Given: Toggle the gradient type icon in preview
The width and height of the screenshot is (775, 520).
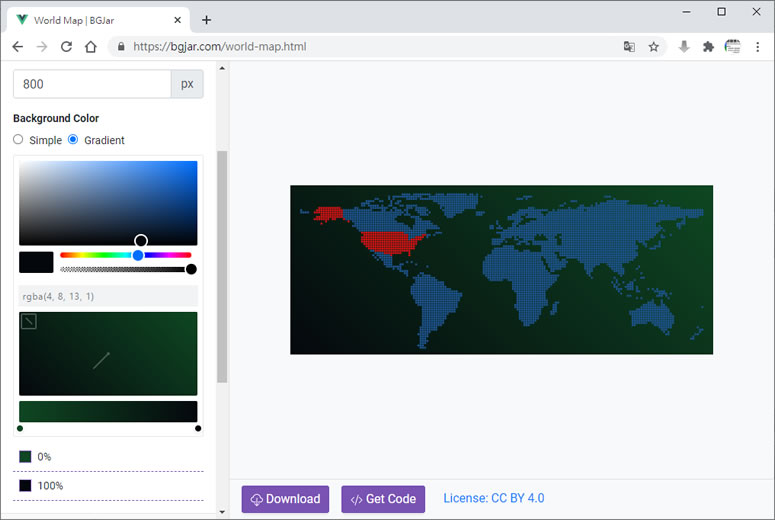Looking at the screenshot, I should pyautogui.click(x=29, y=322).
